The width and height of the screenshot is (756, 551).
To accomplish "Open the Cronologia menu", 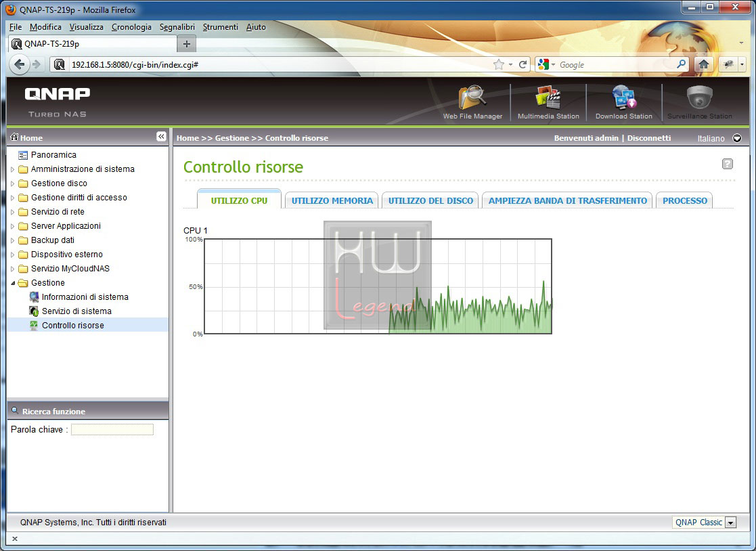I will tap(131, 27).
